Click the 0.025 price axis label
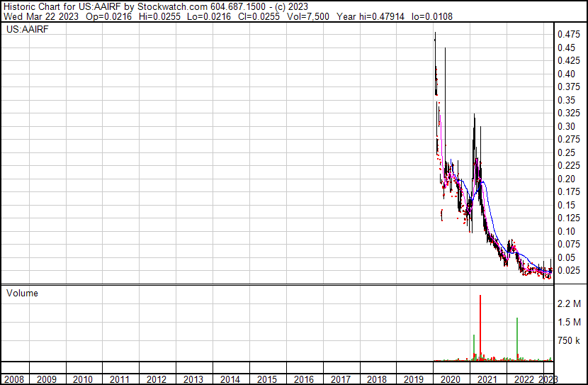 568,270
